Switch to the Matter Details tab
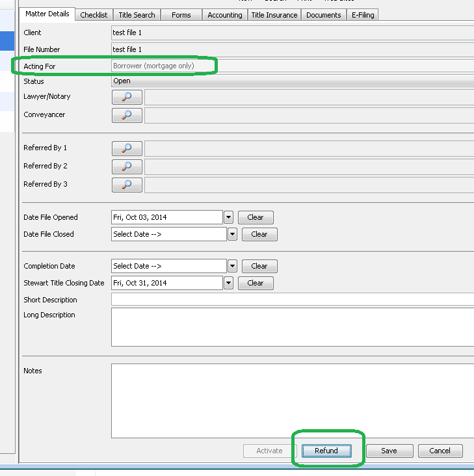 pyautogui.click(x=47, y=14)
